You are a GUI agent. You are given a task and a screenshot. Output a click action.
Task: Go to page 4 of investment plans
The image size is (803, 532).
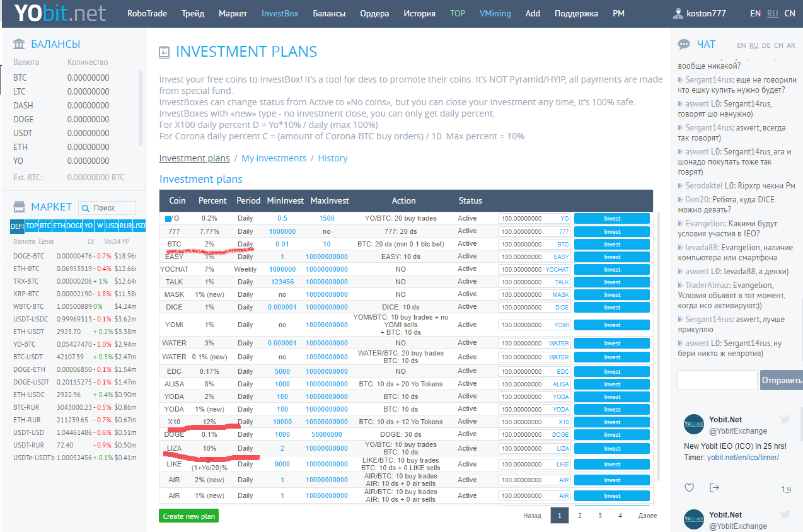click(620, 516)
